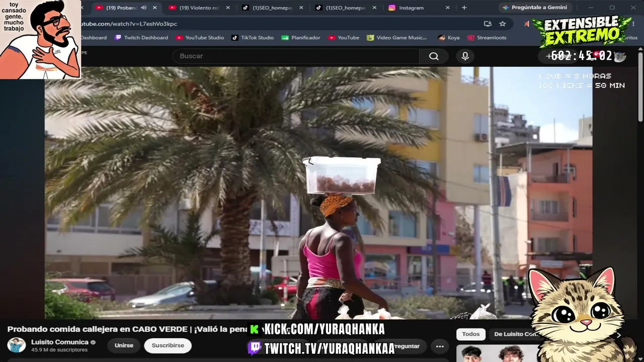Open the Twitch Dashboard bookmark
The width and height of the screenshot is (644, 362).
[141, 38]
